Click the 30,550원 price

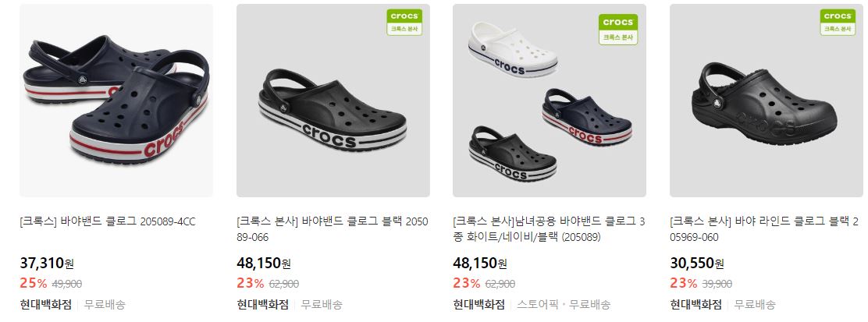click(x=697, y=264)
